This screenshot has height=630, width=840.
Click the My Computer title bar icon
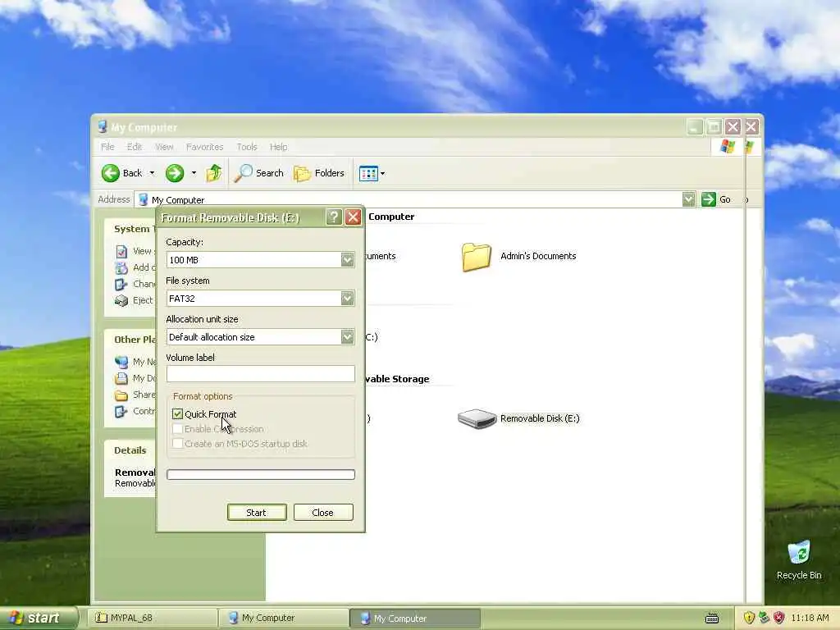click(x=103, y=127)
